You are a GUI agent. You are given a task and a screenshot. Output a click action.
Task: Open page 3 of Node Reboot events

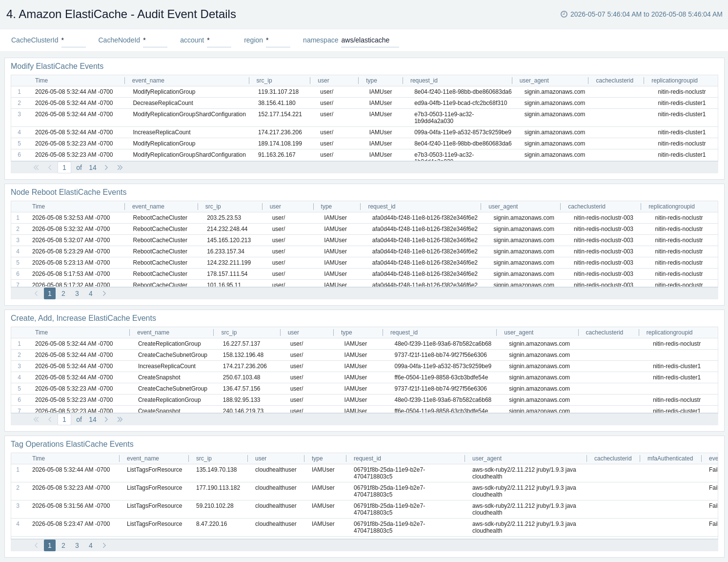(x=77, y=293)
